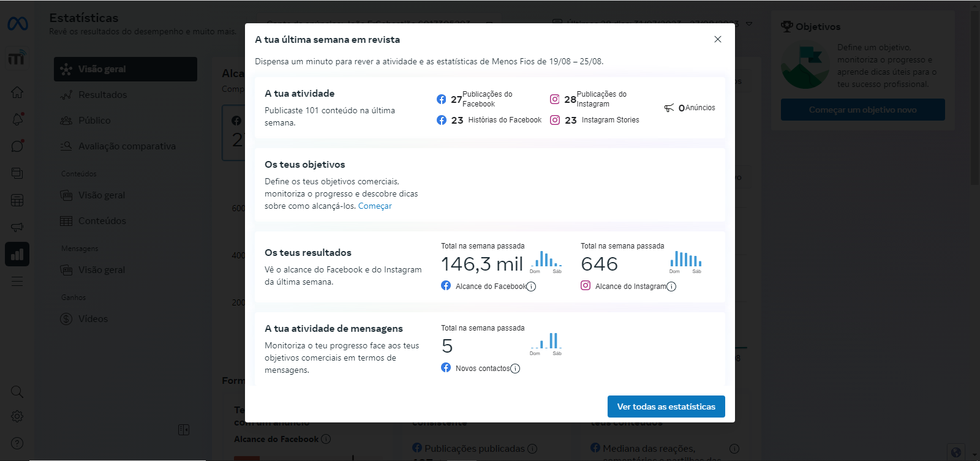Collapse the side navigation panel
This screenshot has width=980, height=461.
184,430
